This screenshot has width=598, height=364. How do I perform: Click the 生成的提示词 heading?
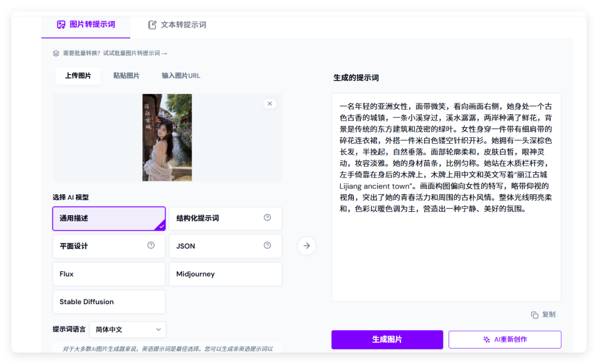pyautogui.click(x=356, y=78)
